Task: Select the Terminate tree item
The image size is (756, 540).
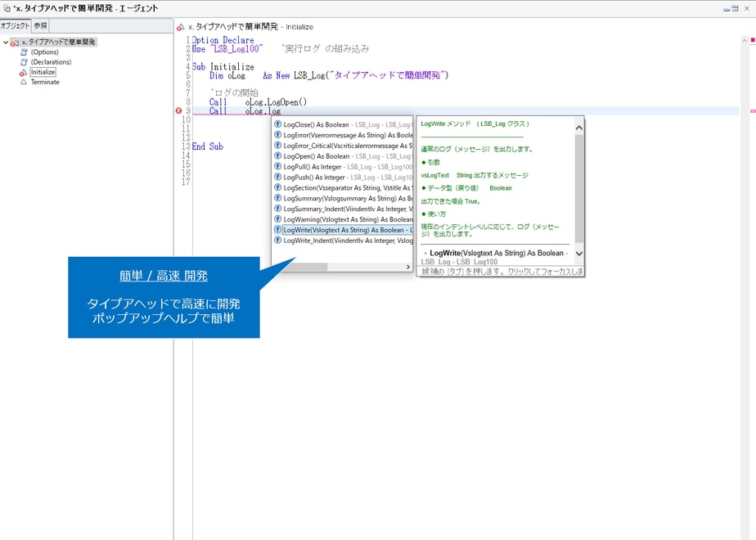Action: click(45, 82)
